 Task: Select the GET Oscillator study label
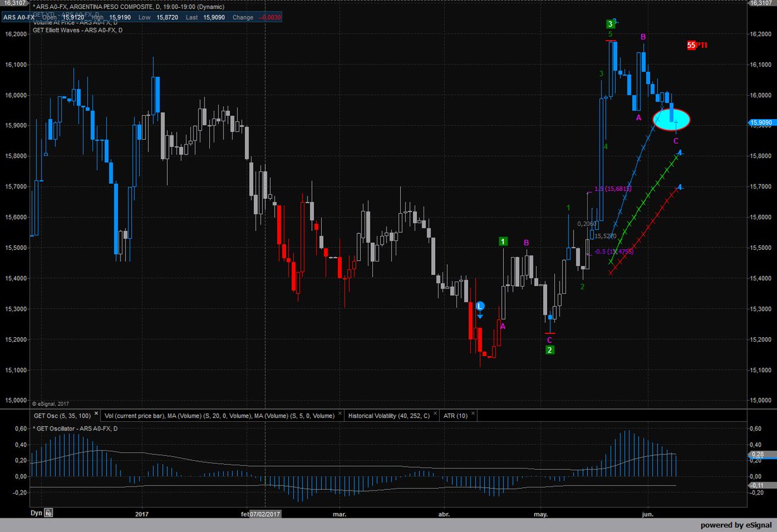tap(75, 428)
